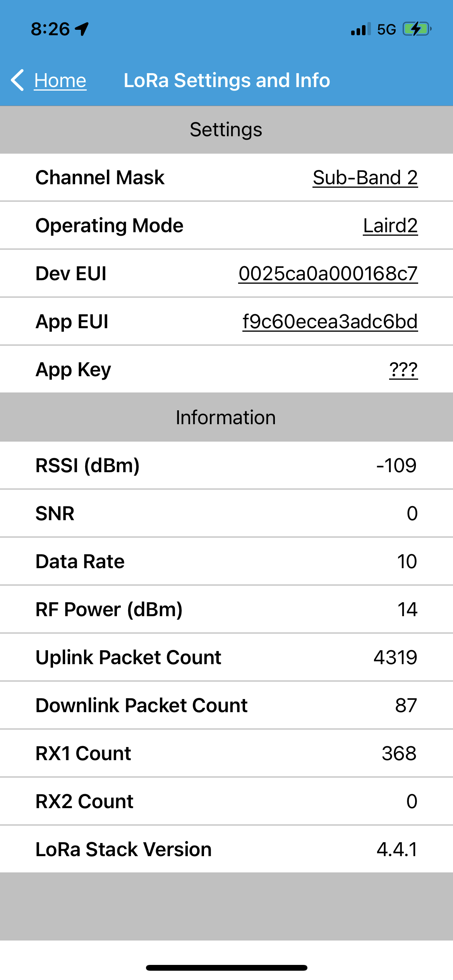Tap the 5G network indicator
The height and width of the screenshot is (980, 453).
tap(386, 29)
